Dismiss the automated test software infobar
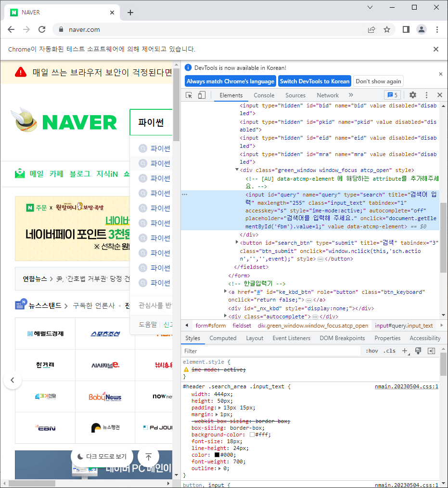448x488 pixels. click(436, 49)
